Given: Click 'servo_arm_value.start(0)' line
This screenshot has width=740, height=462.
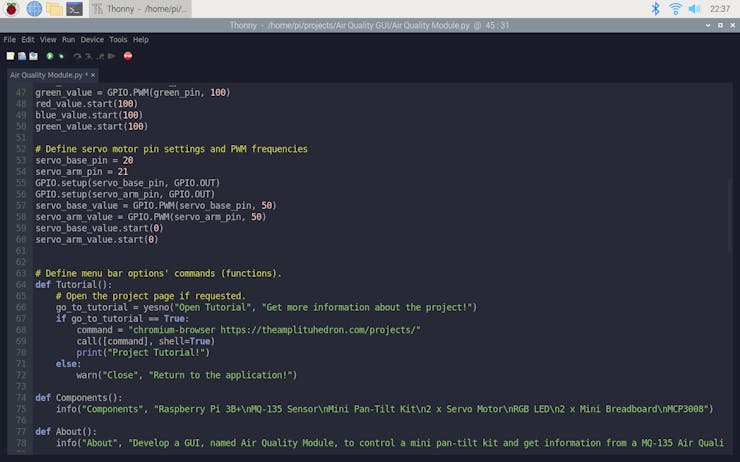Looking at the screenshot, I should (97, 240).
